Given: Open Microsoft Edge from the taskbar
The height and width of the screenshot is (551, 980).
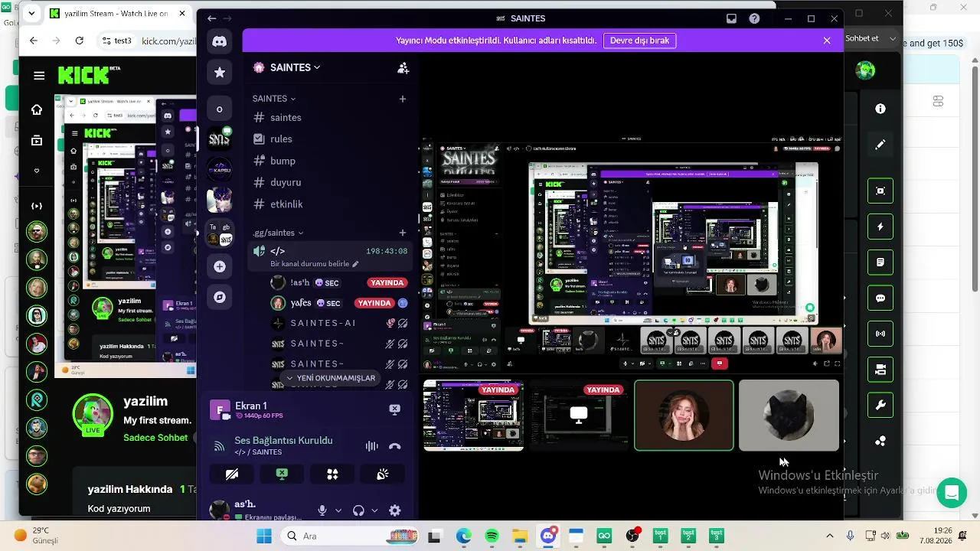Looking at the screenshot, I should click(x=464, y=536).
